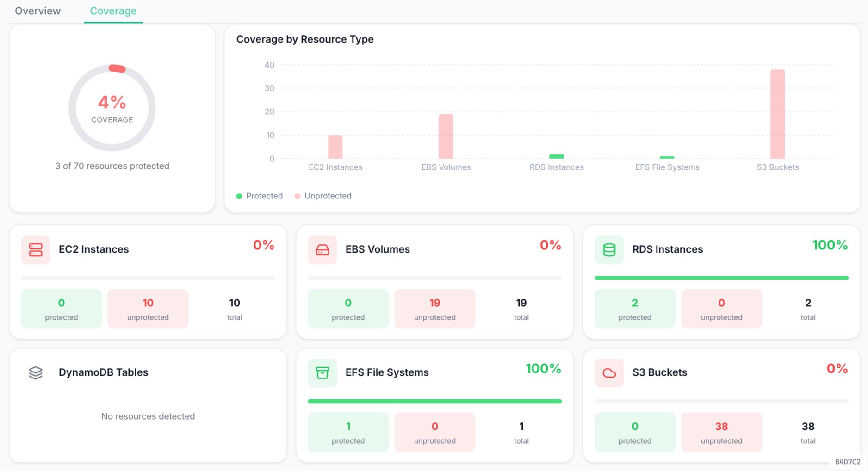The height and width of the screenshot is (471, 868).
Task: Click the EBS Volumes bar in chart
Action: tap(446, 136)
